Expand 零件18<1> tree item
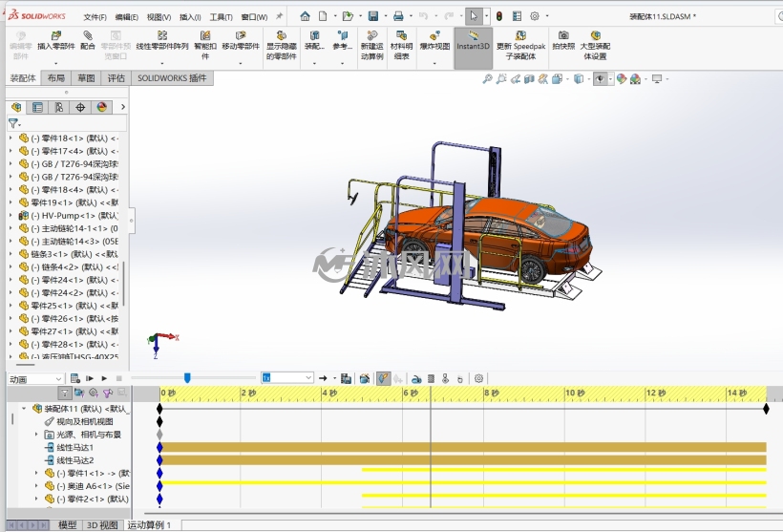 [x=11, y=138]
